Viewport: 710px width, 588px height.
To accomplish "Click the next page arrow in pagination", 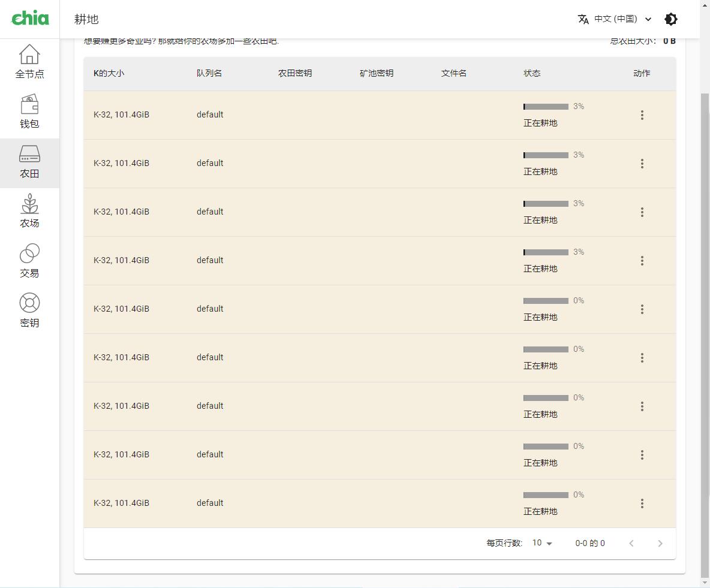I will click(x=660, y=543).
